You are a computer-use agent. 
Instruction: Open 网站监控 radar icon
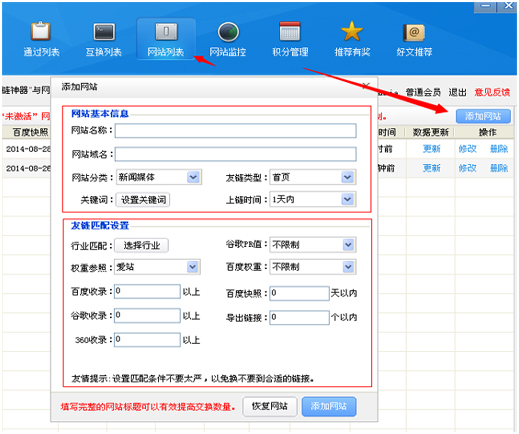[228, 32]
